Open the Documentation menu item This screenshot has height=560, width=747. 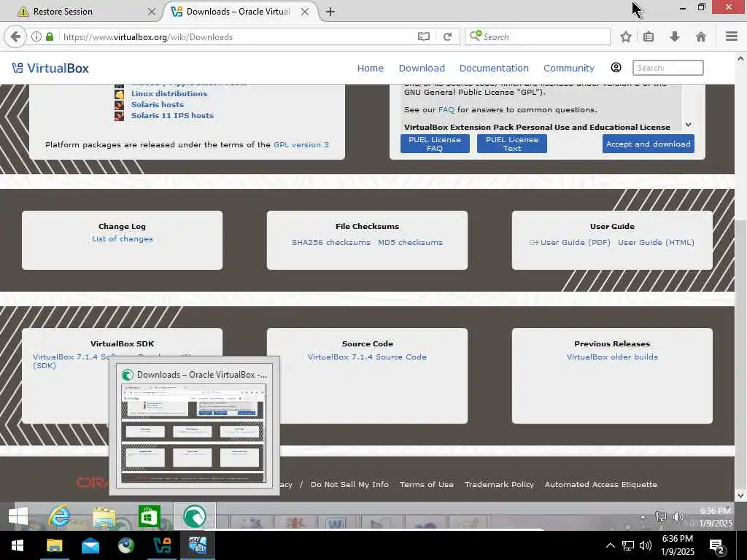(494, 68)
